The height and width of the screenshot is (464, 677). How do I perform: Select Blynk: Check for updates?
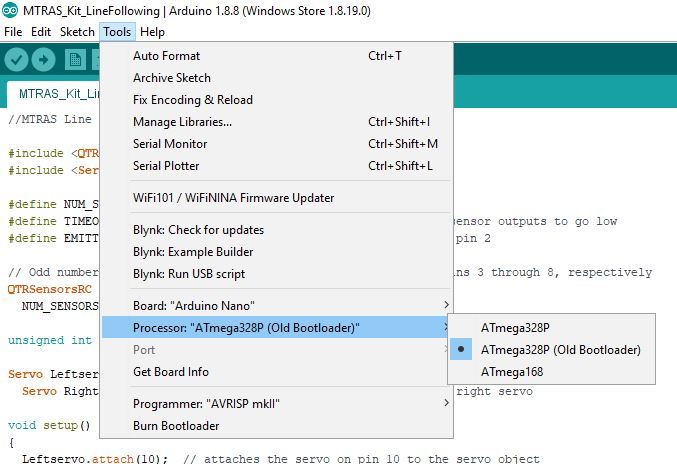click(276, 230)
